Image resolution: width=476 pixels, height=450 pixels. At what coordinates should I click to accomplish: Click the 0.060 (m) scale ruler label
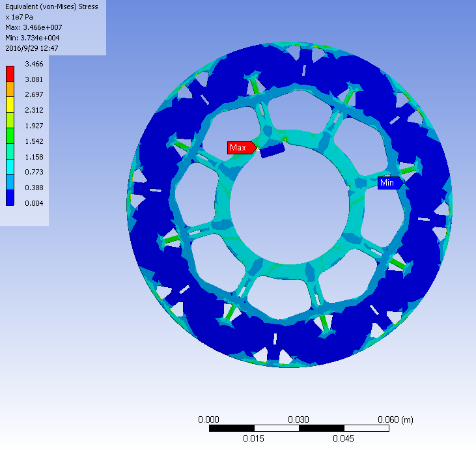click(x=395, y=419)
